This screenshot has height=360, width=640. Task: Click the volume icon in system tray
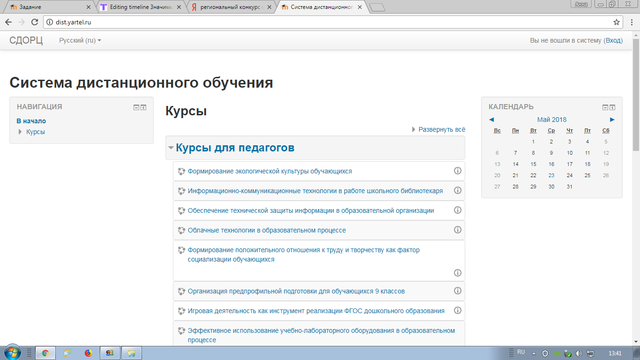[578, 353]
